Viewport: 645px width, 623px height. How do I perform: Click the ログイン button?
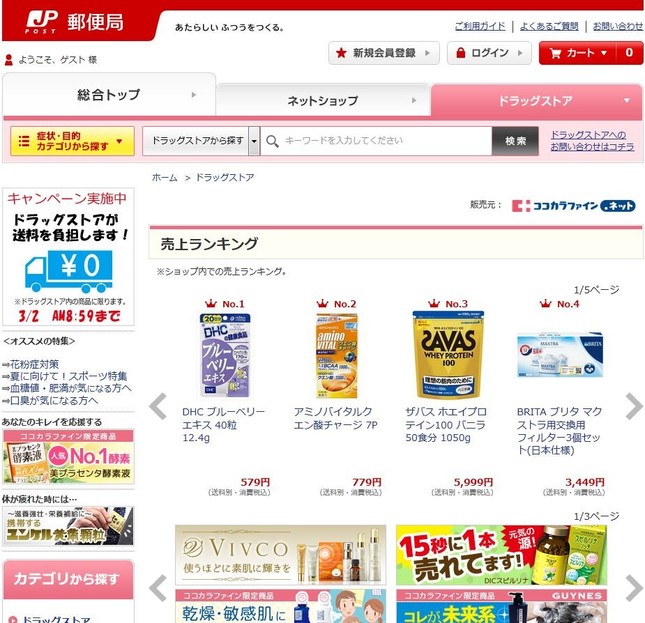489,53
